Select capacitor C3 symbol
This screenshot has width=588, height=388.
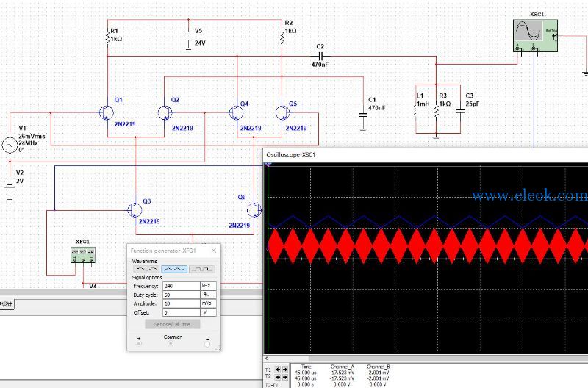coord(461,111)
